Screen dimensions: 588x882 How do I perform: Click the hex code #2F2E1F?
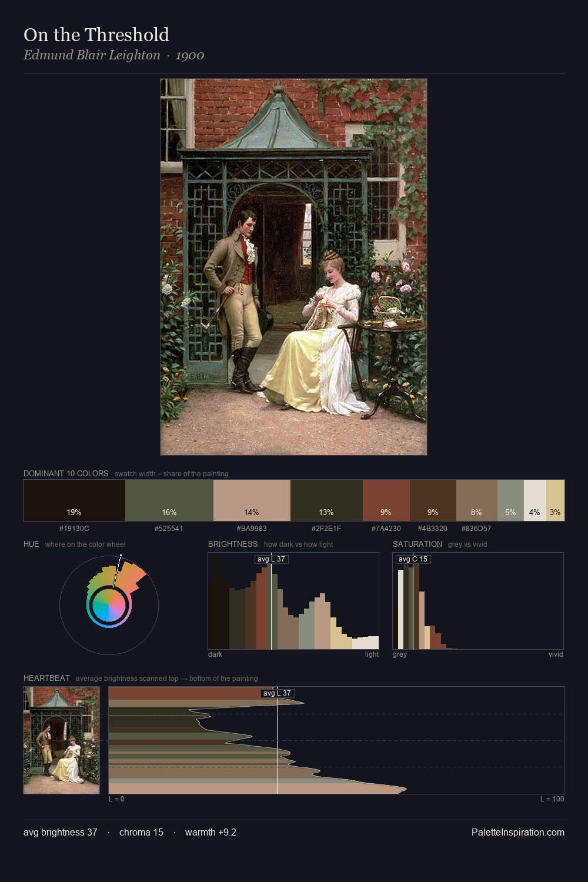(326, 529)
